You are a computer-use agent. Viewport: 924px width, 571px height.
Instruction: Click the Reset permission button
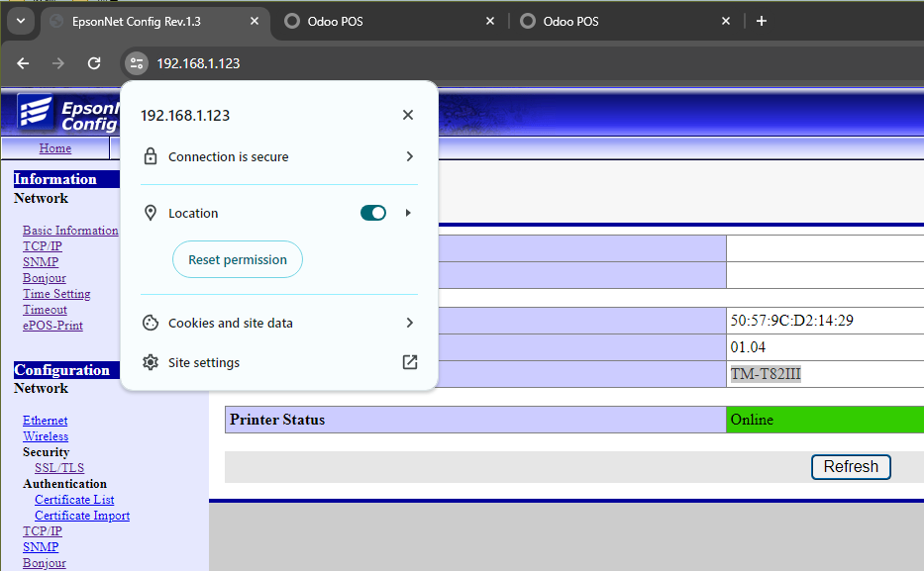coord(238,259)
